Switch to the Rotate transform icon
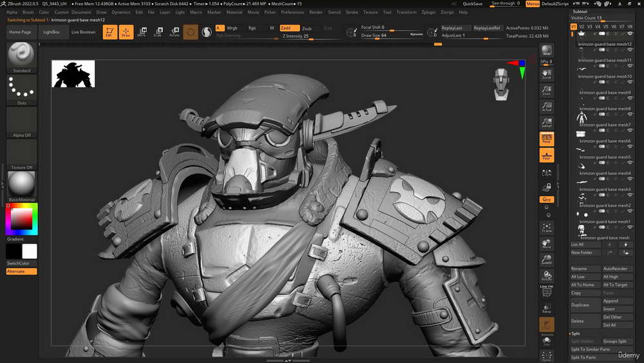The height and width of the screenshot is (363, 644). [175, 32]
